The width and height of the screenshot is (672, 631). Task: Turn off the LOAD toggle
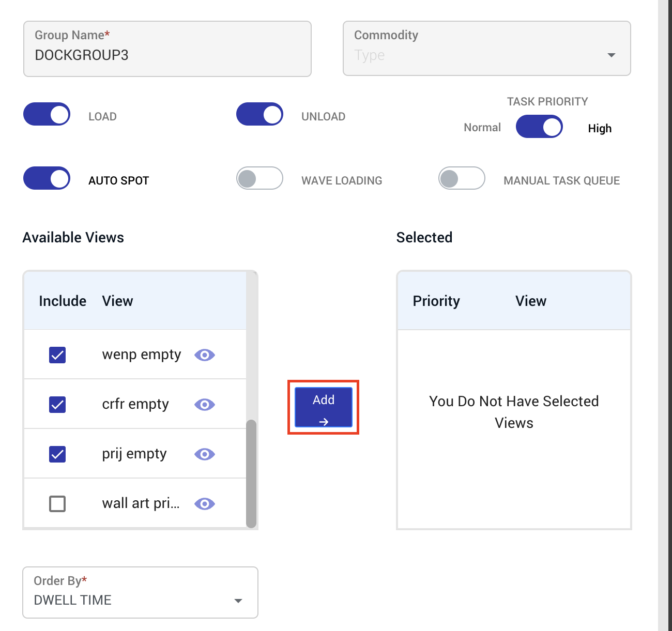coord(47,114)
